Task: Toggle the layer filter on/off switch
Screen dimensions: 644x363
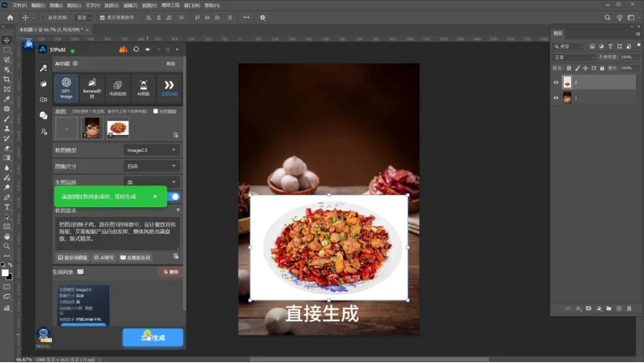Action: 638,45
